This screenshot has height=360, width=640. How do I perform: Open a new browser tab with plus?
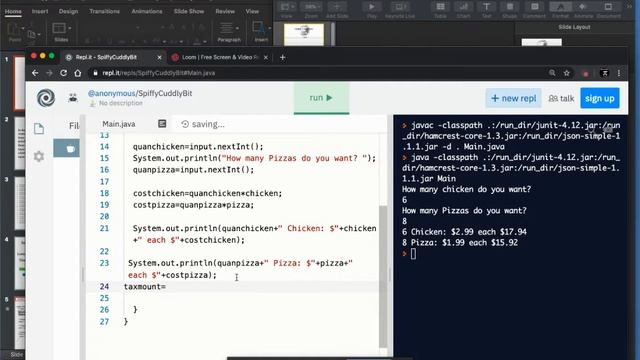[x=282, y=58]
